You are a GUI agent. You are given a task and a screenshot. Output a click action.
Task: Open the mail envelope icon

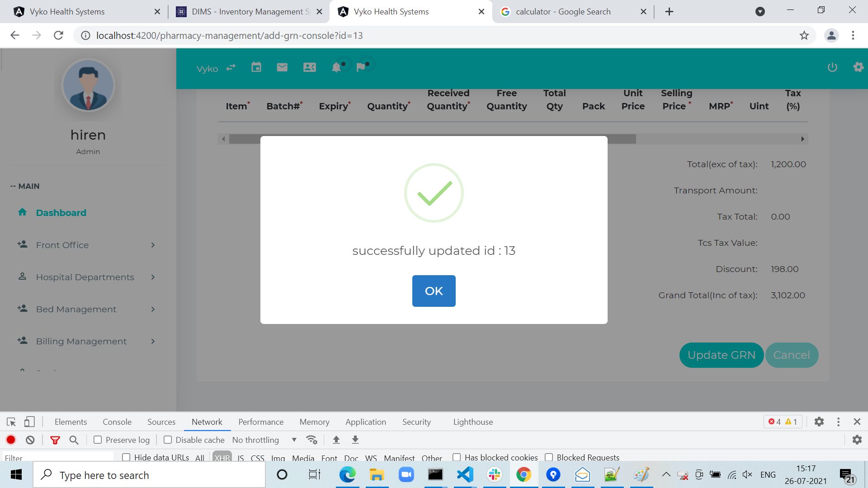coord(282,67)
